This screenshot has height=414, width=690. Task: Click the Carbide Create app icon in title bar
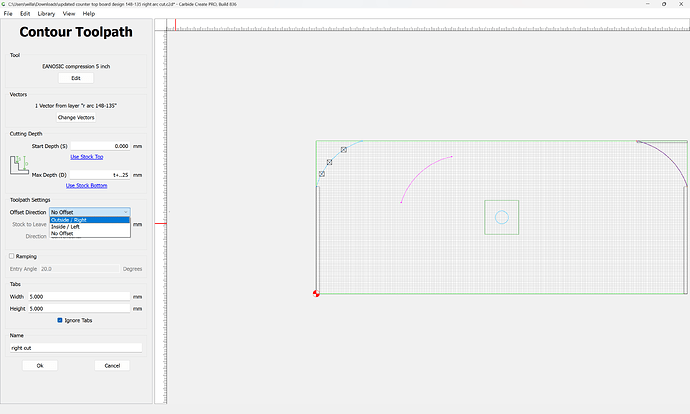pos(5,4)
